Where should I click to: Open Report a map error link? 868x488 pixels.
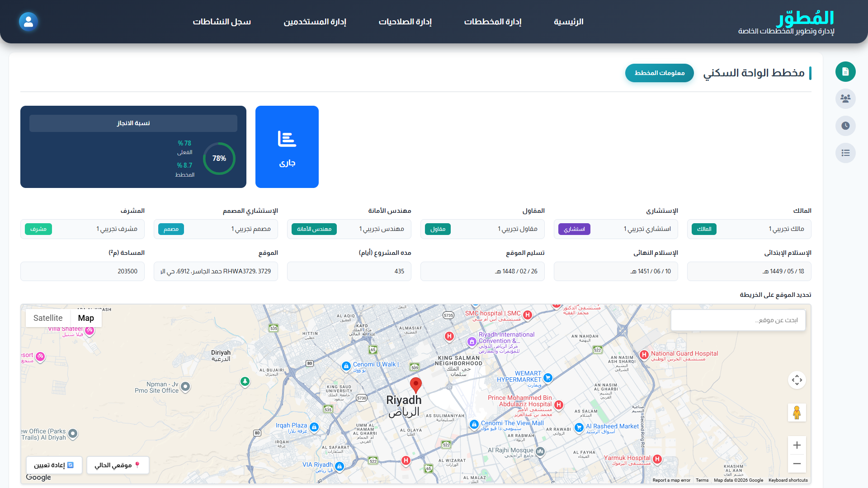pos(671,480)
